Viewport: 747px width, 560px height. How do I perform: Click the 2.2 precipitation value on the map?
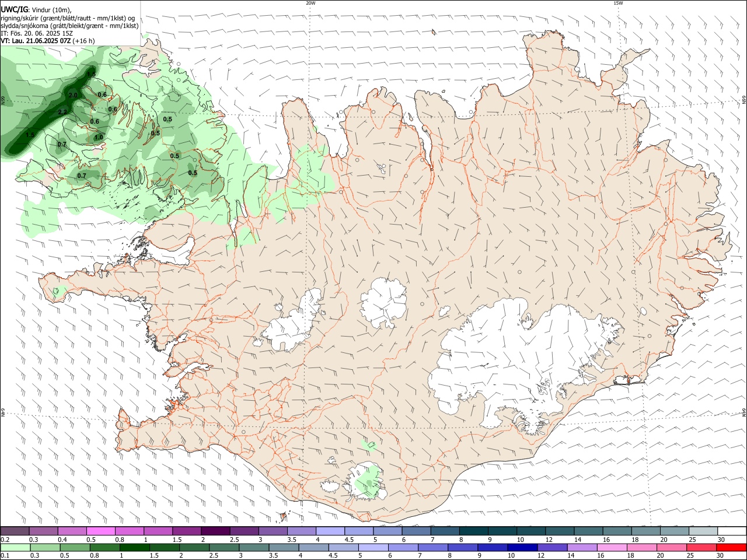[62, 112]
